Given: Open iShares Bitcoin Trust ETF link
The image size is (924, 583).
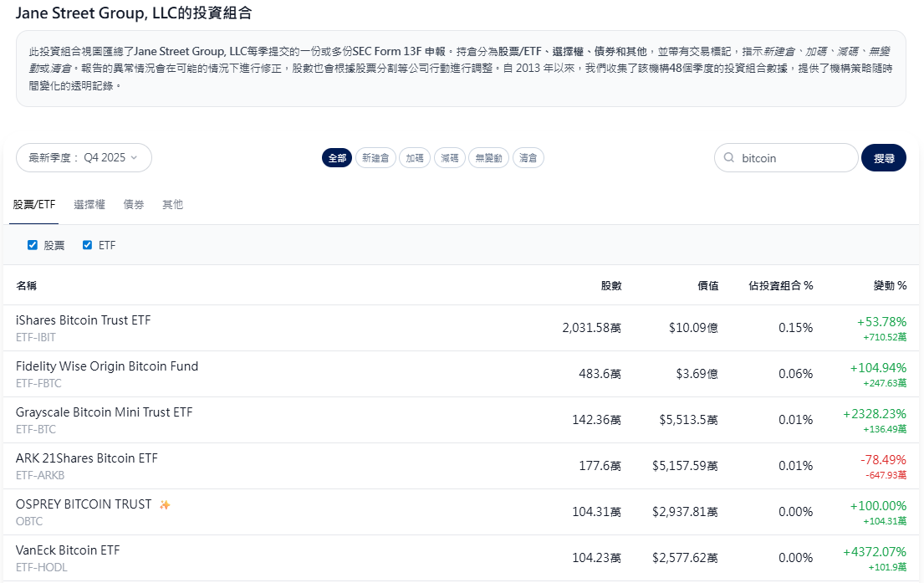Looking at the screenshot, I should 83,320.
